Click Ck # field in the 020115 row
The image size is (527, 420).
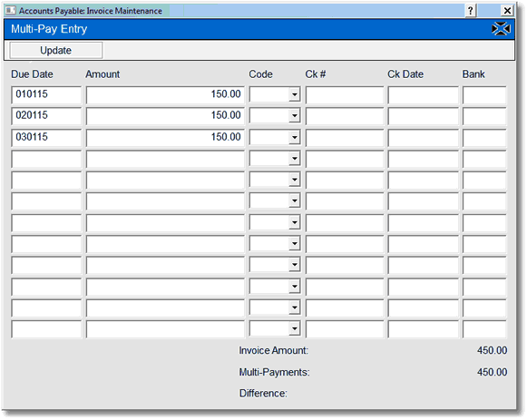(345, 116)
